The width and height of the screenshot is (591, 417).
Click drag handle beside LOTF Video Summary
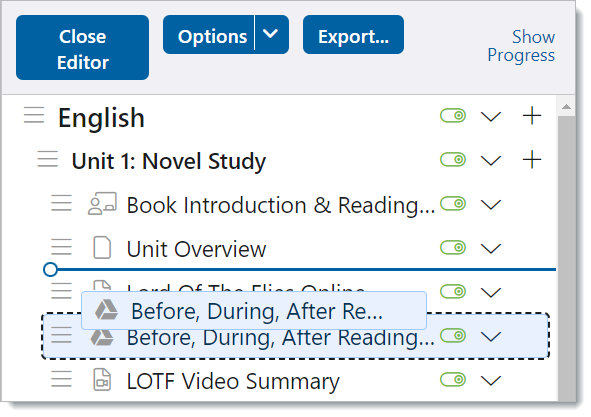point(61,379)
